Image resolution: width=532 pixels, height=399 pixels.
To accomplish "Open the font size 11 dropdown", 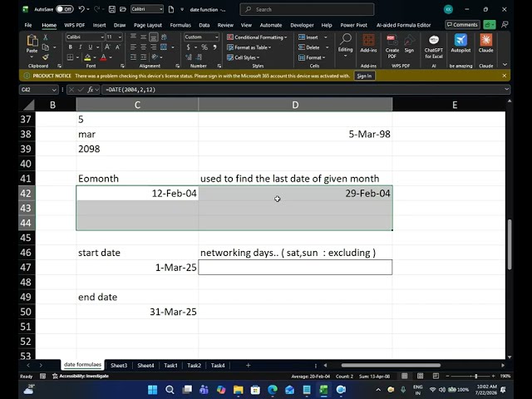I will 120,37.
